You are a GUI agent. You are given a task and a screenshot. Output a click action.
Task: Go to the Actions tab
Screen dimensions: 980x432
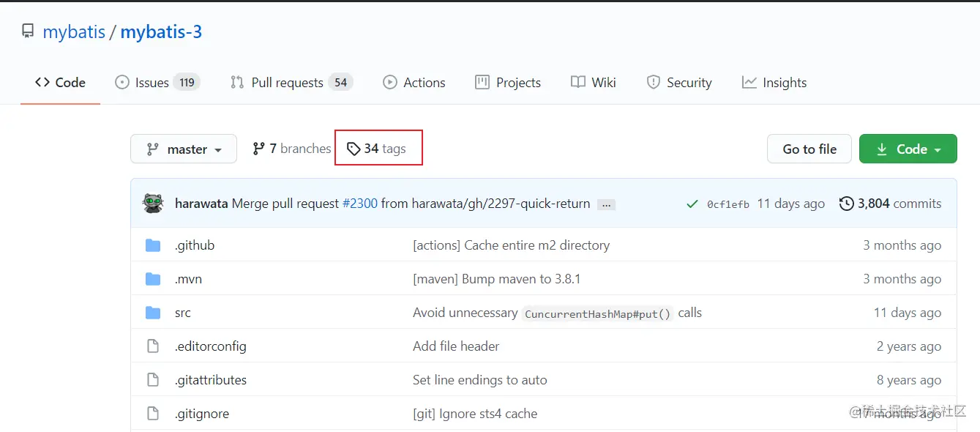[x=414, y=83]
